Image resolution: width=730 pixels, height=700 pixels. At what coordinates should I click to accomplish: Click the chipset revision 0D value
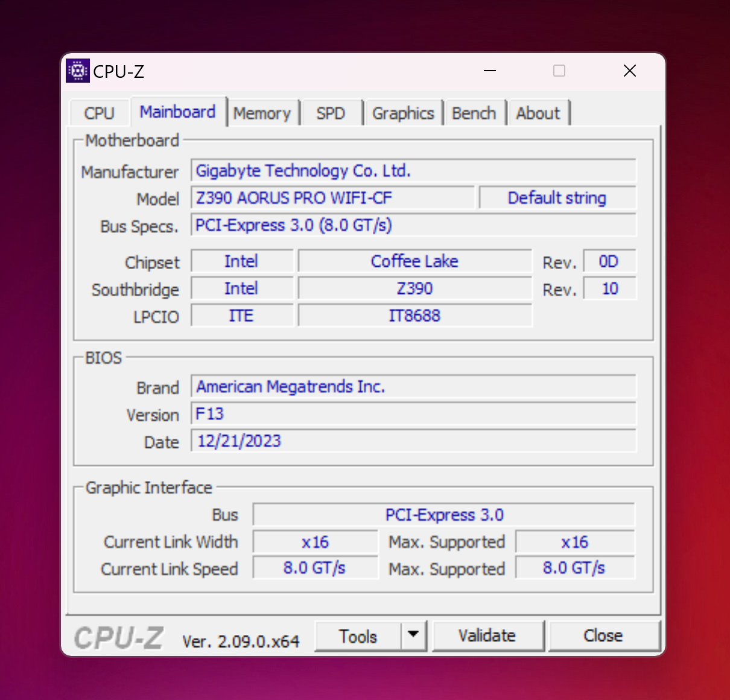[609, 261]
